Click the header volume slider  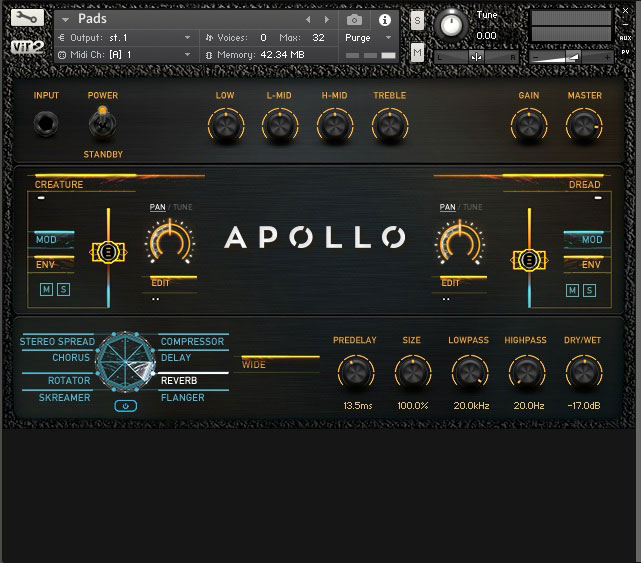(571, 57)
